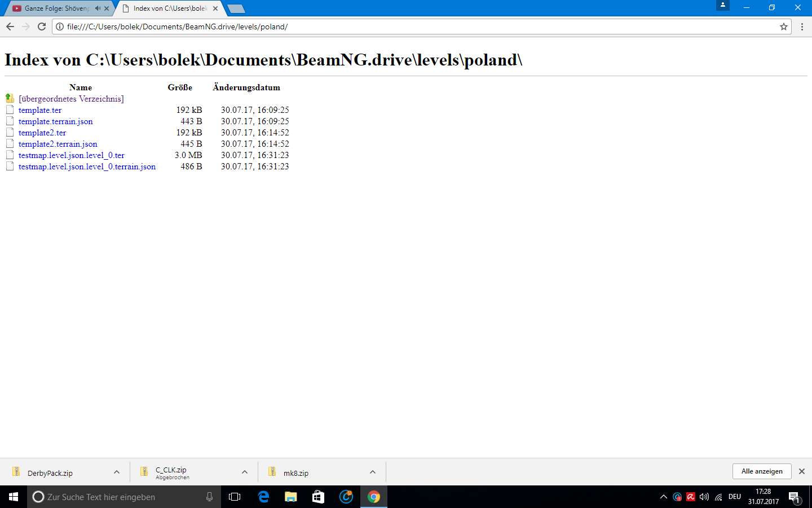Open Task View from the taskbar
The width and height of the screenshot is (812, 508).
coord(235,497)
